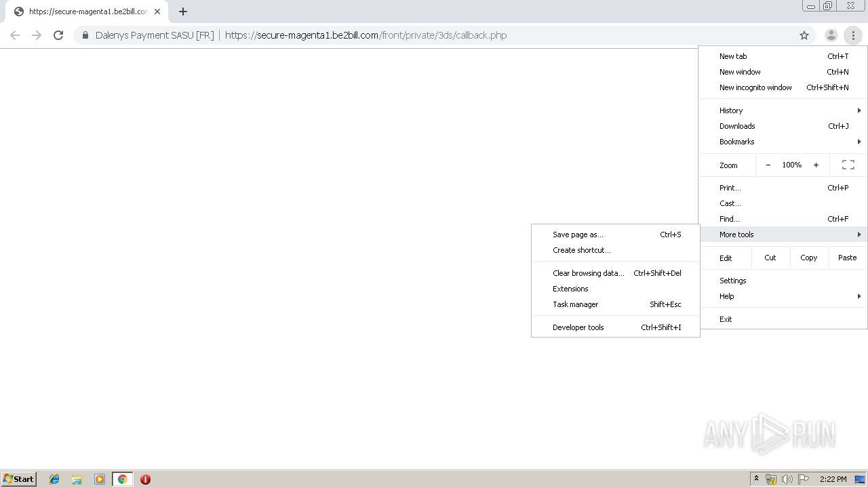Click the Action Center flag icon
The image size is (868, 488).
pyautogui.click(x=804, y=479)
